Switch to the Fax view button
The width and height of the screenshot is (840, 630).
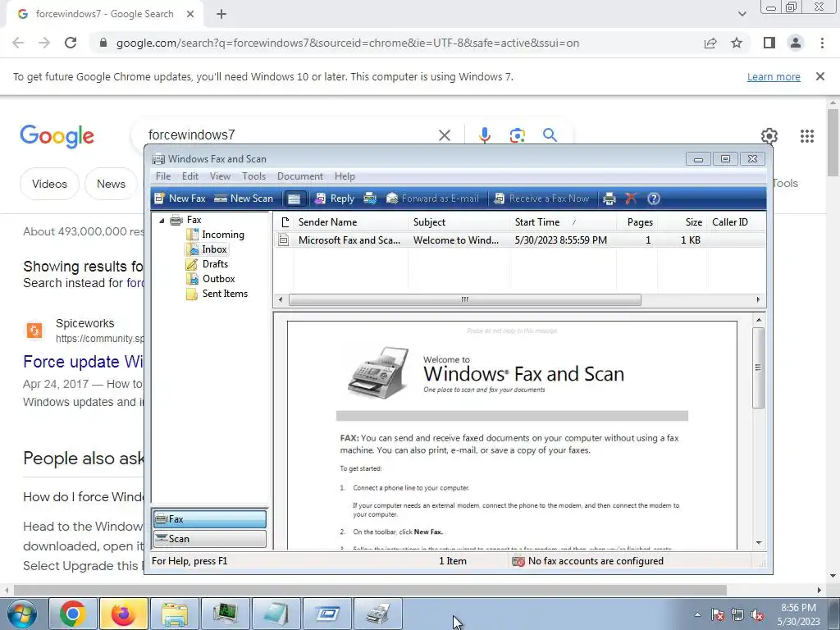click(x=210, y=519)
